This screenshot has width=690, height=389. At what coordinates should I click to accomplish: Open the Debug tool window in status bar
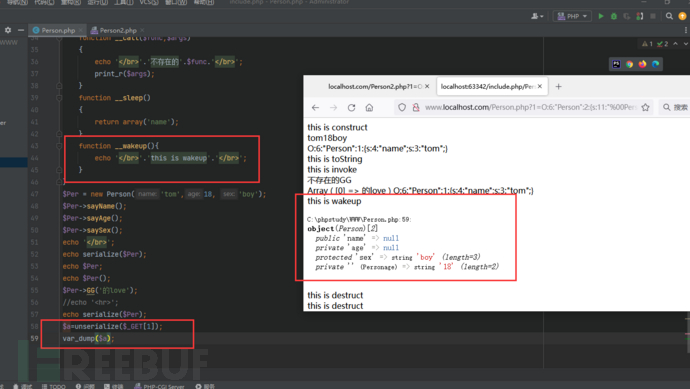[x=22, y=386]
